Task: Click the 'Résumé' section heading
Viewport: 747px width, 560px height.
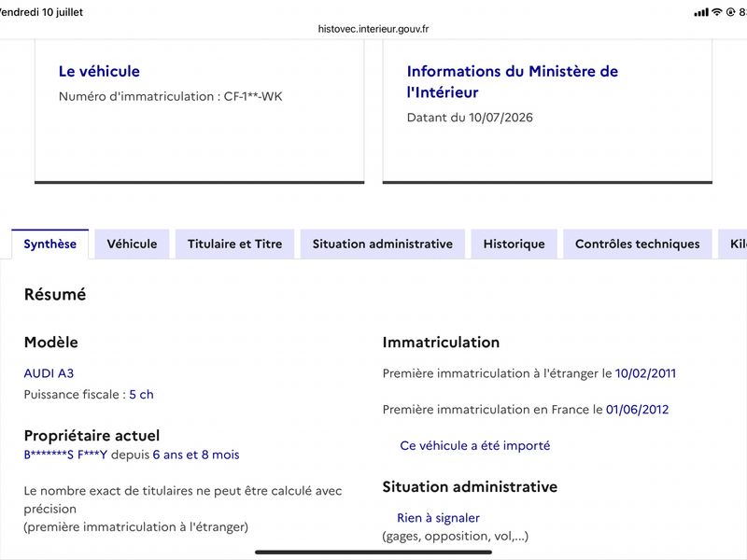Action: (x=55, y=294)
